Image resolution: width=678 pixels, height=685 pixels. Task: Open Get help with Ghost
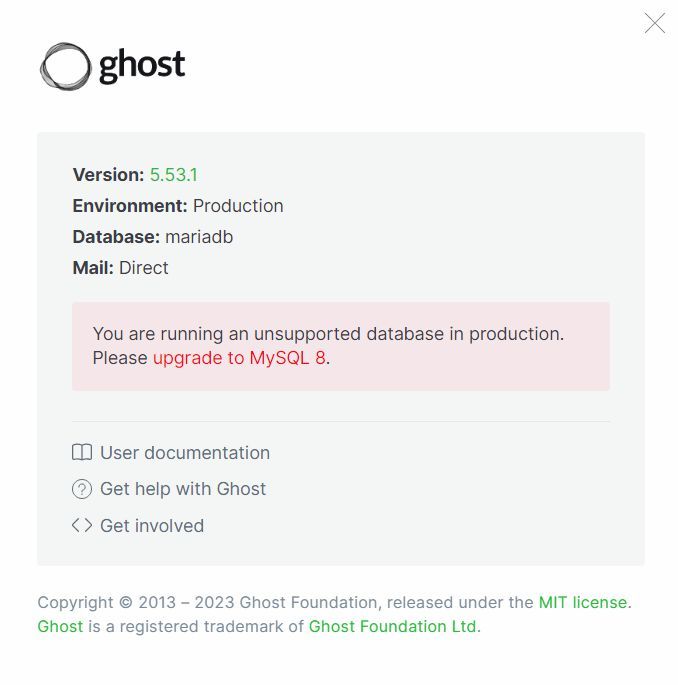point(183,489)
